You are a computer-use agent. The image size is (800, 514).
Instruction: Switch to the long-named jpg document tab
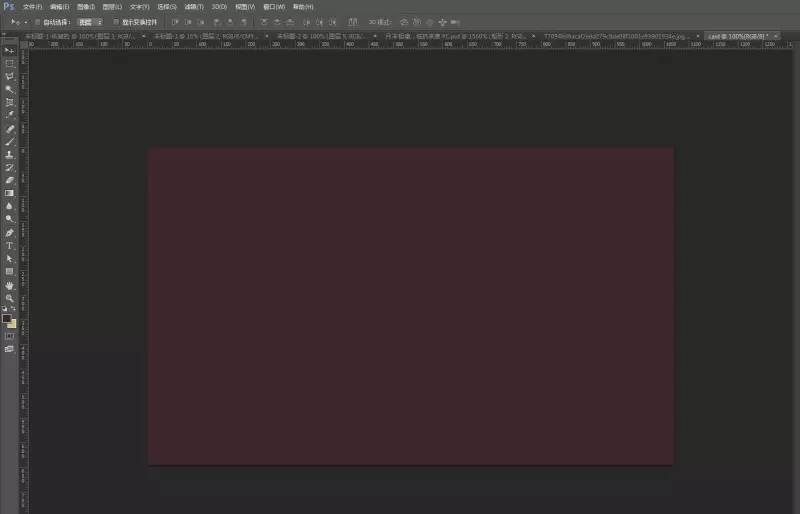(617, 36)
